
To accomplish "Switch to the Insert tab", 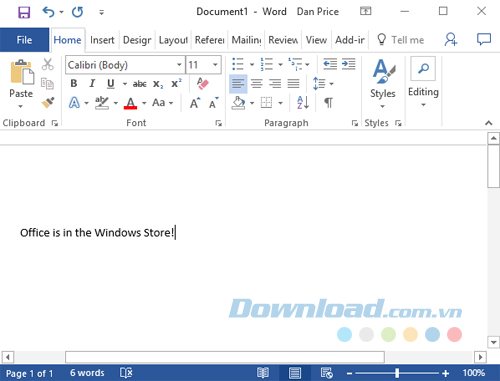I will [102, 40].
